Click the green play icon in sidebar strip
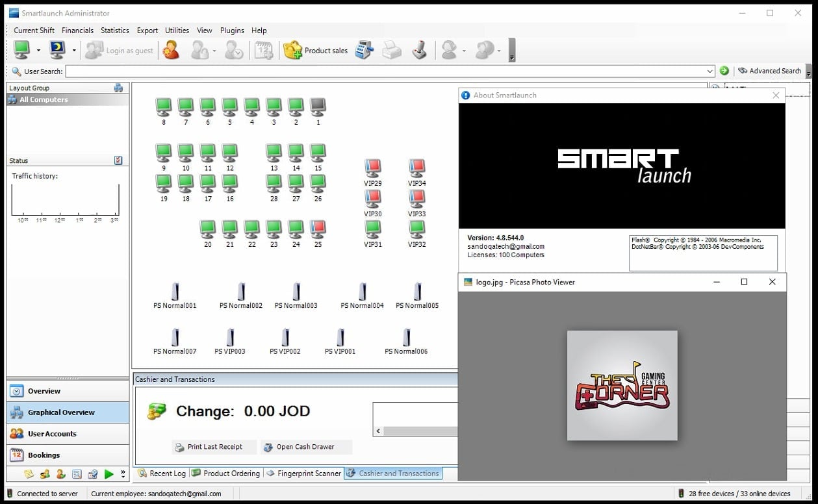 pos(109,474)
